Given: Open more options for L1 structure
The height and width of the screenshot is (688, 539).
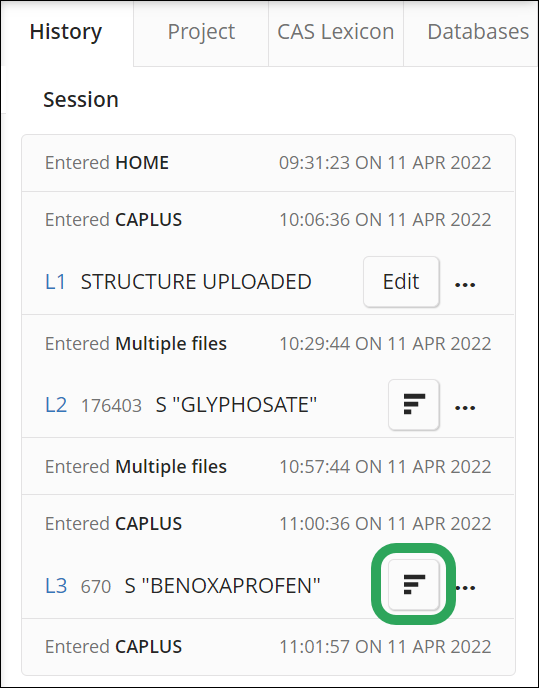Looking at the screenshot, I should click(x=465, y=285).
